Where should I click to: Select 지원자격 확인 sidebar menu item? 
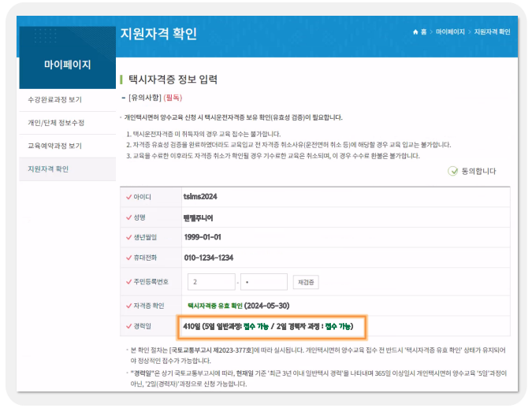click(68, 169)
